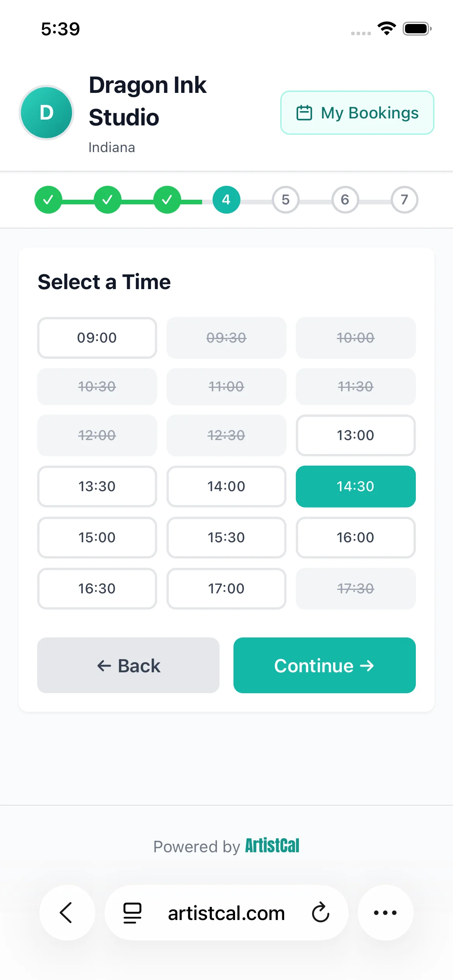Image resolution: width=453 pixels, height=980 pixels.
Task: Open the browser more options ellipsis icon
Action: pos(386,913)
